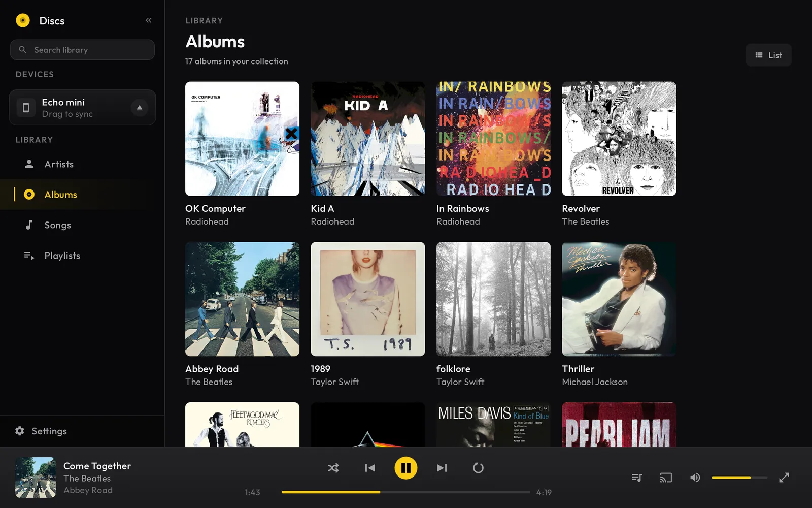The width and height of the screenshot is (812, 508).
Task: Select the Echo mini device card
Action: pos(82,108)
